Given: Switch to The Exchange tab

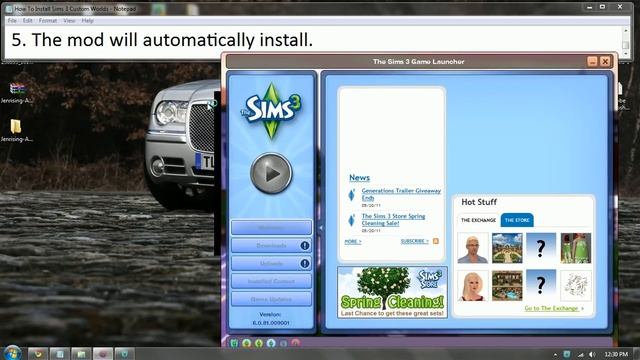Looking at the screenshot, I should coord(478,220).
